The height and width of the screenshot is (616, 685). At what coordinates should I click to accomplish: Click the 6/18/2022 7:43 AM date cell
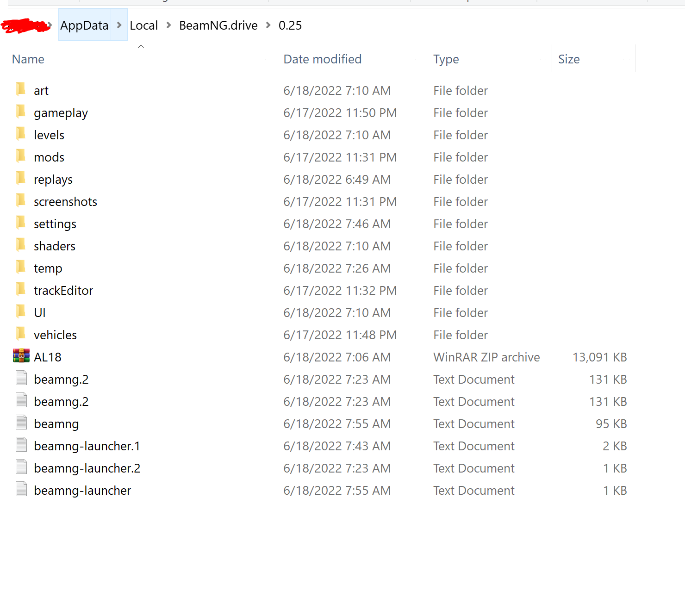click(x=337, y=446)
